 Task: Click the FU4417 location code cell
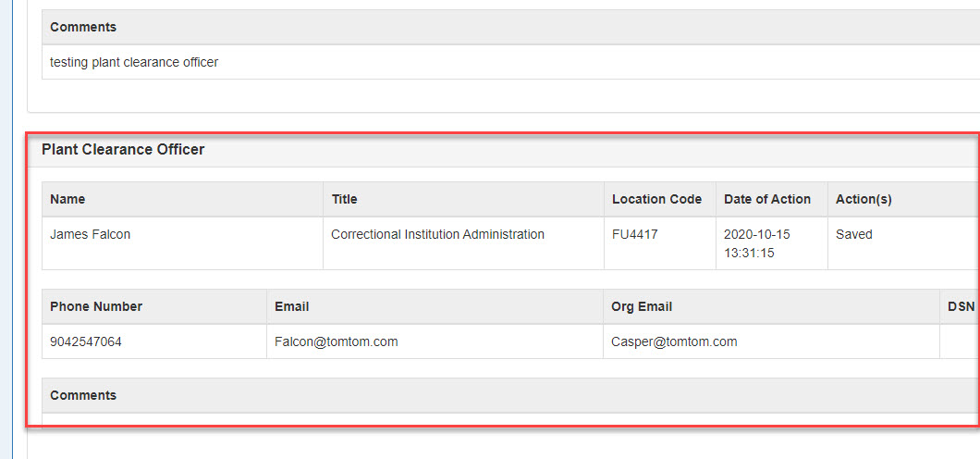point(635,234)
